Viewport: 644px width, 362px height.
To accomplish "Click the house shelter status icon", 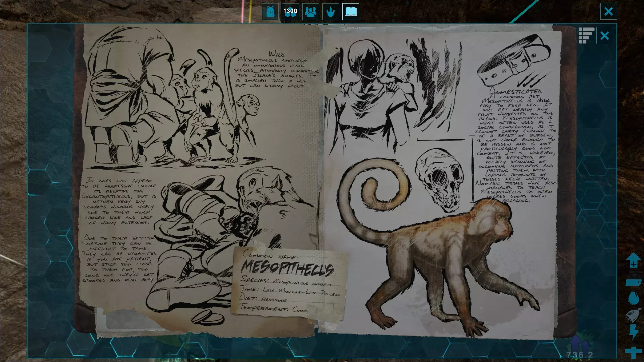I will [633, 260].
